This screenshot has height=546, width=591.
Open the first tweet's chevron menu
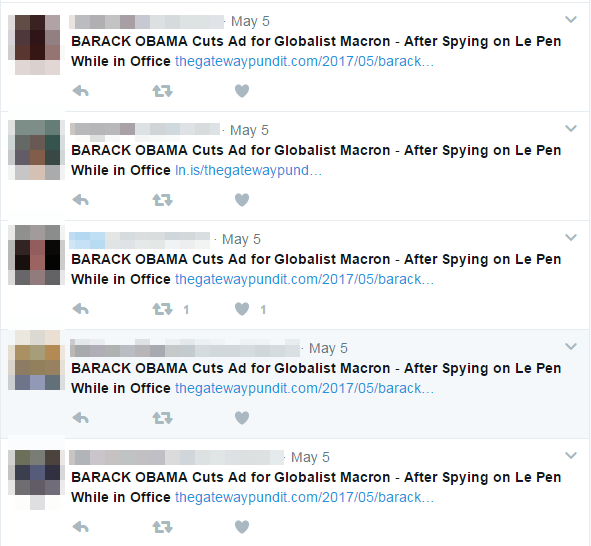tap(571, 19)
